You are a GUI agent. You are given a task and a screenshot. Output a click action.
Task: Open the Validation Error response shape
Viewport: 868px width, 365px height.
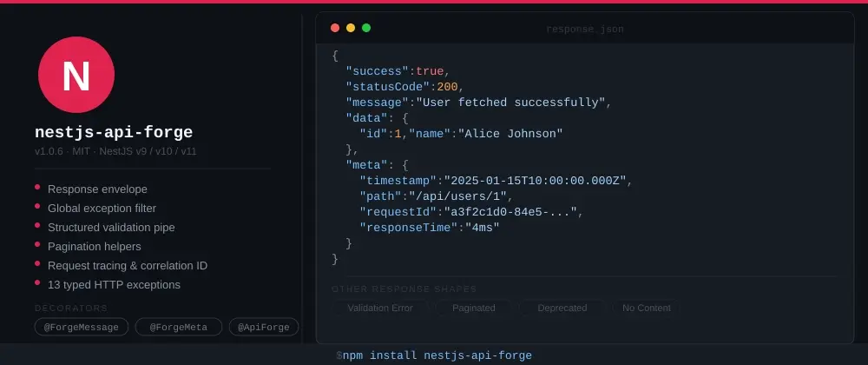[x=380, y=308]
